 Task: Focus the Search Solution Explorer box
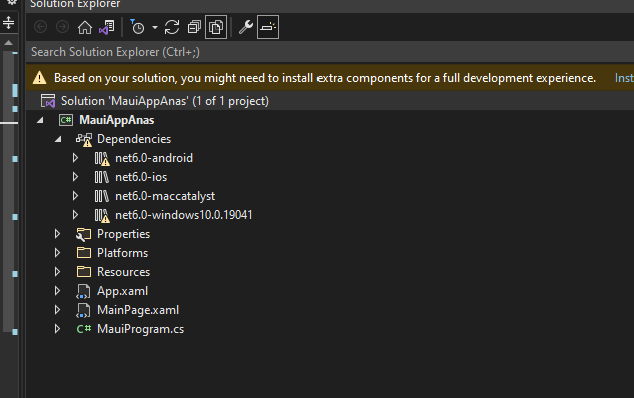(330, 52)
